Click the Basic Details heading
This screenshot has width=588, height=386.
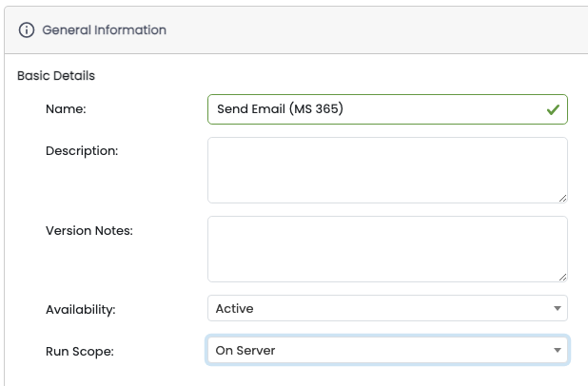(x=56, y=75)
